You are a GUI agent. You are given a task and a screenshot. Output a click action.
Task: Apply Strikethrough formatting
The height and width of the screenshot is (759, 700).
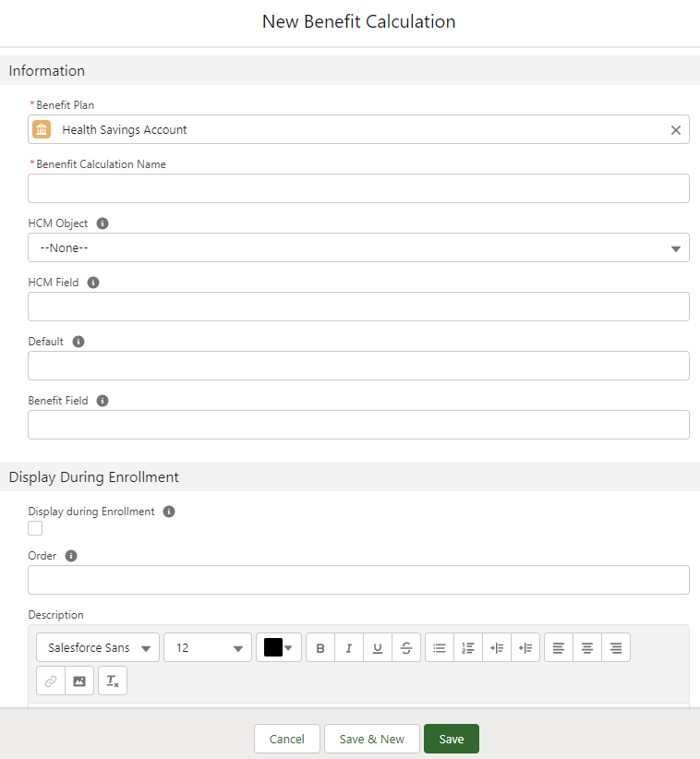pyautogui.click(x=406, y=647)
